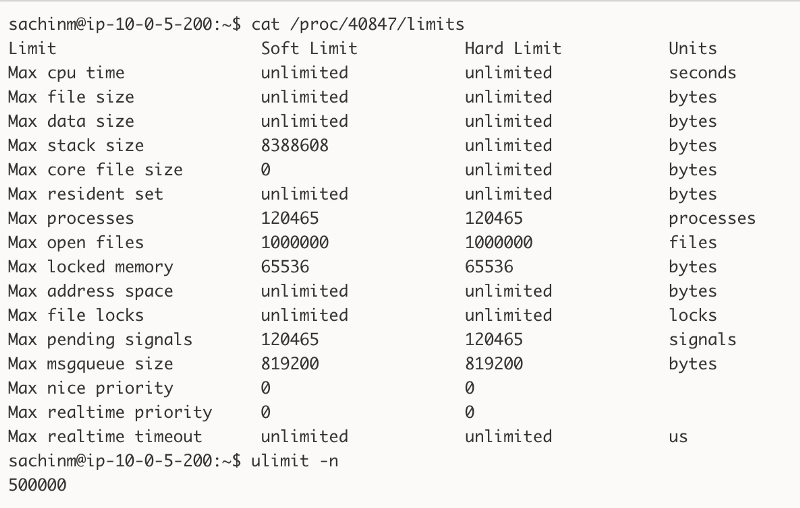Click the Hard Limit column header

pyautogui.click(x=513, y=48)
